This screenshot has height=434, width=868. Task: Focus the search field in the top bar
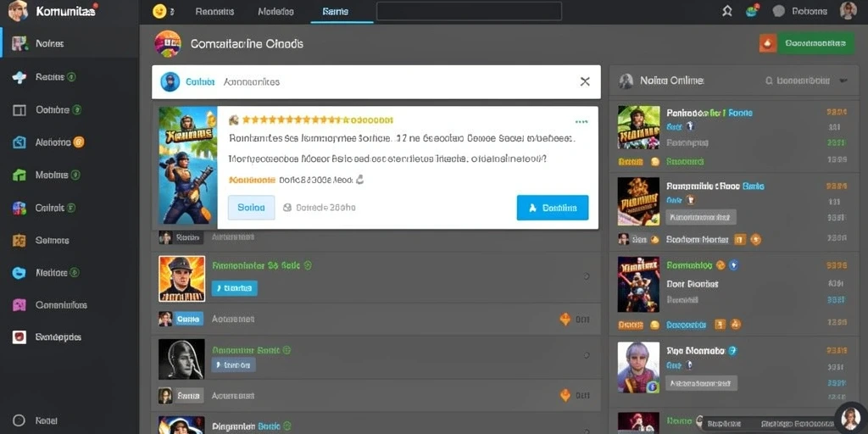pos(469,11)
